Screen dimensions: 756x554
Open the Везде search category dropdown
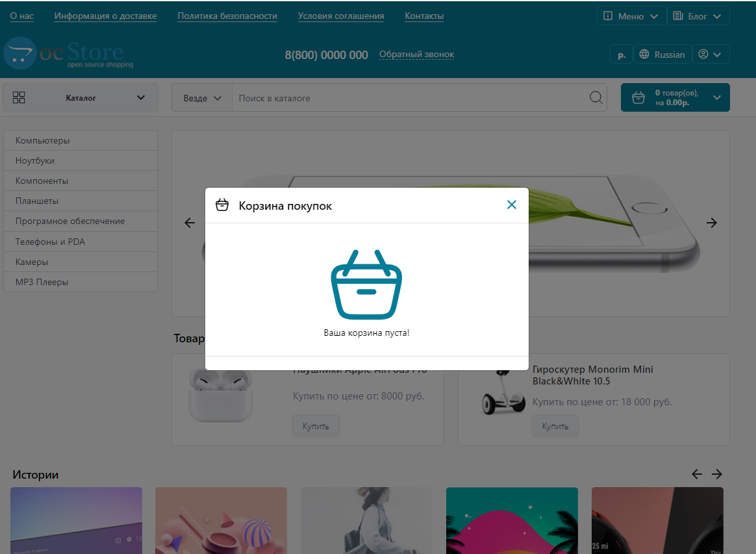(x=202, y=98)
